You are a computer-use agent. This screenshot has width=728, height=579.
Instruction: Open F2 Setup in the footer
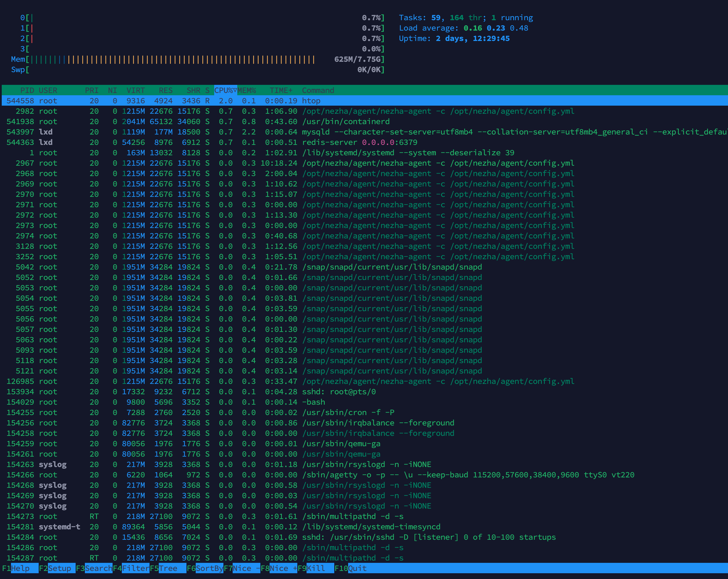[59, 568]
